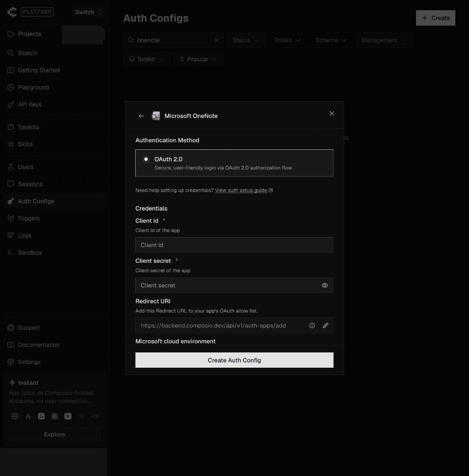Close the Microsoft OneNote dialog
The width and height of the screenshot is (469, 476).
(x=332, y=113)
